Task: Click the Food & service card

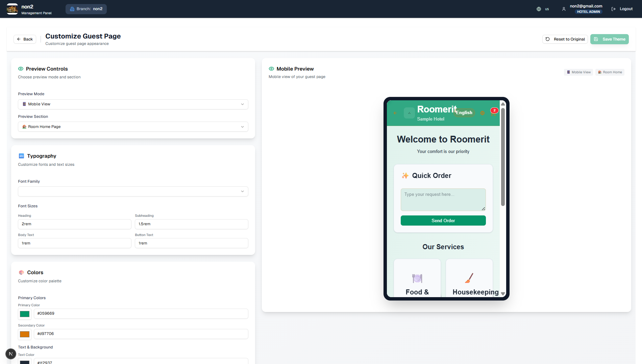Action: (417, 278)
